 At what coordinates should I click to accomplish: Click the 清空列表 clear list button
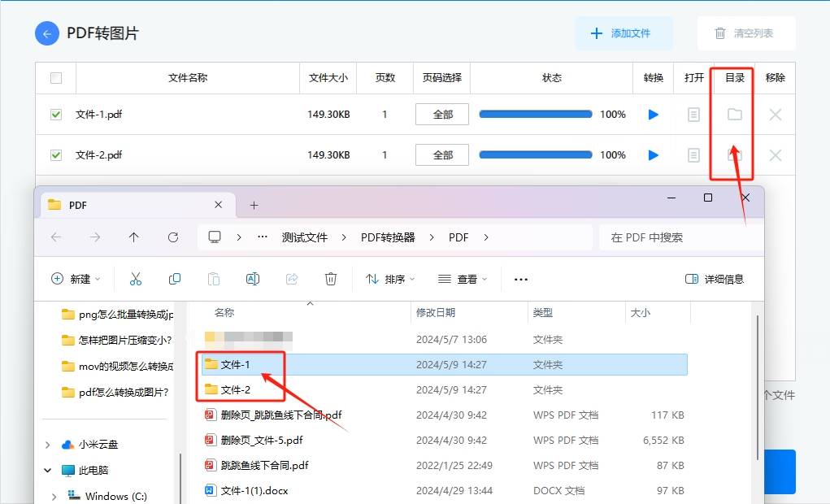coord(745,33)
